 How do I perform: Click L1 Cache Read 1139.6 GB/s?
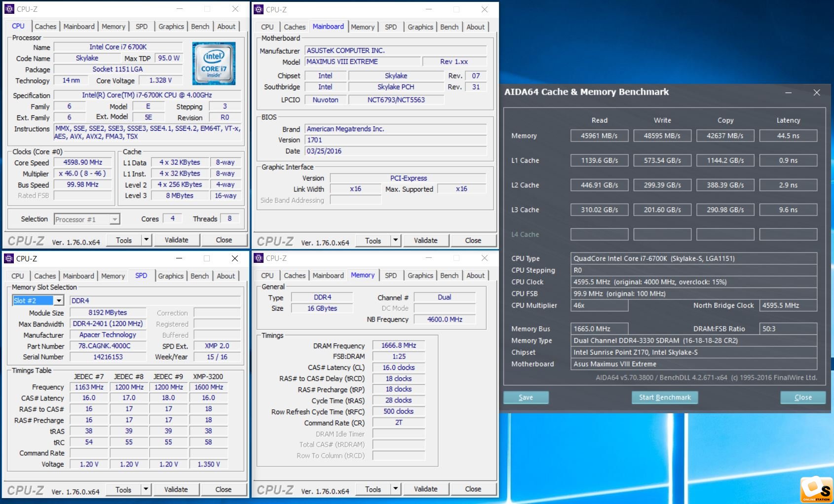(x=599, y=160)
